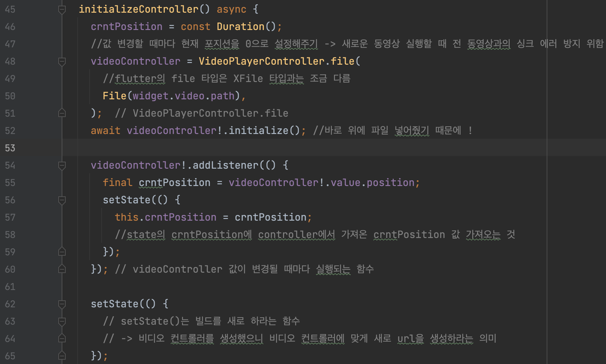Click the videoController comment on line 60
The height and width of the screenshot is (364, 606).
click(244, 269)
